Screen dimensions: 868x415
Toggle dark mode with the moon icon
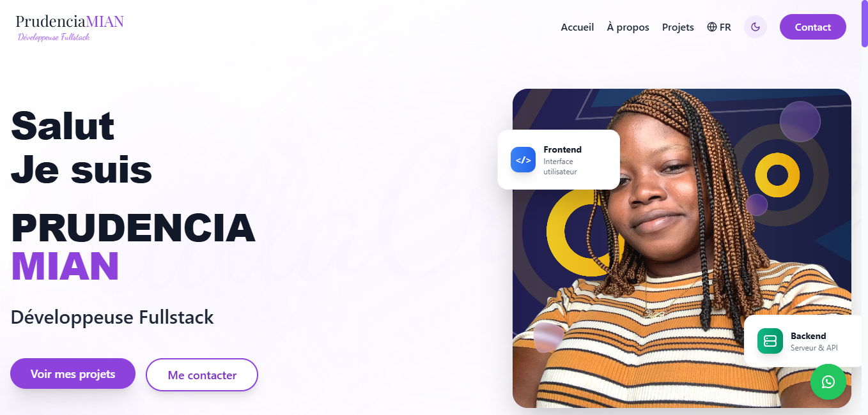(756, 27)
